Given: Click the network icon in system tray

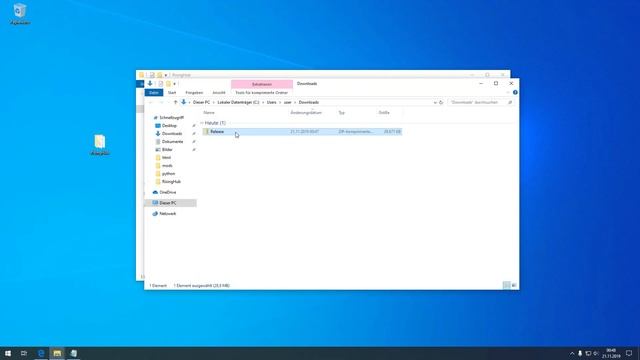Looking at the screenshot, I should [588, 353].
